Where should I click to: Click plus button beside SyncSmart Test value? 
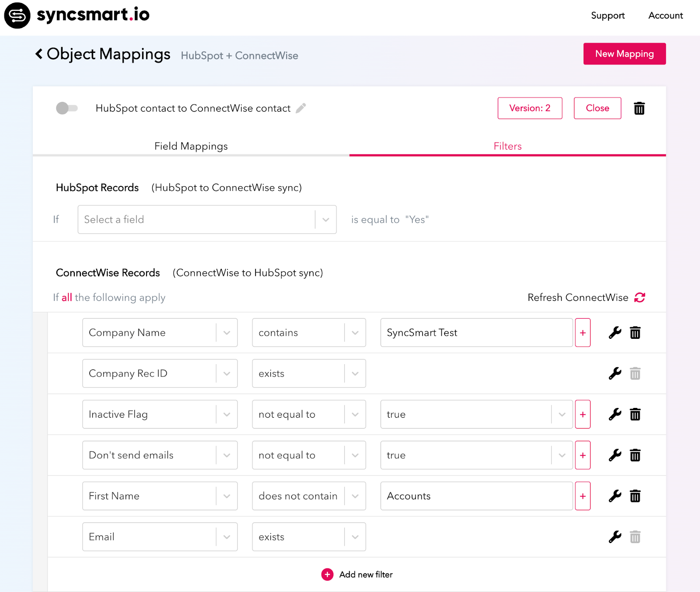[x=582, y=333]
